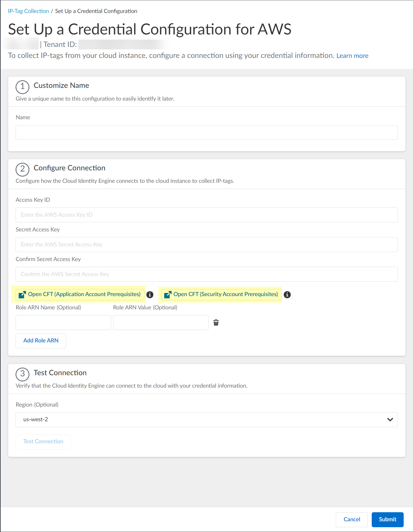413x532 pixels.
Task: Click the Secret Access Key field
Action: (207, 245)
